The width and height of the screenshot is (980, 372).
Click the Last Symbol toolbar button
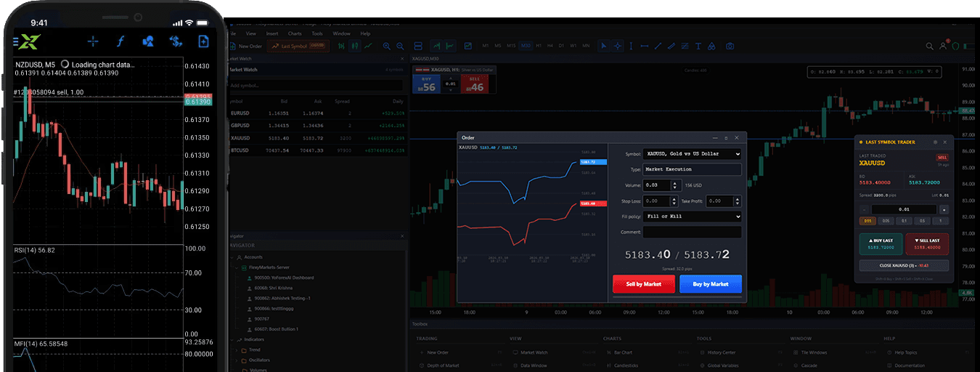(x=298, y=46)
